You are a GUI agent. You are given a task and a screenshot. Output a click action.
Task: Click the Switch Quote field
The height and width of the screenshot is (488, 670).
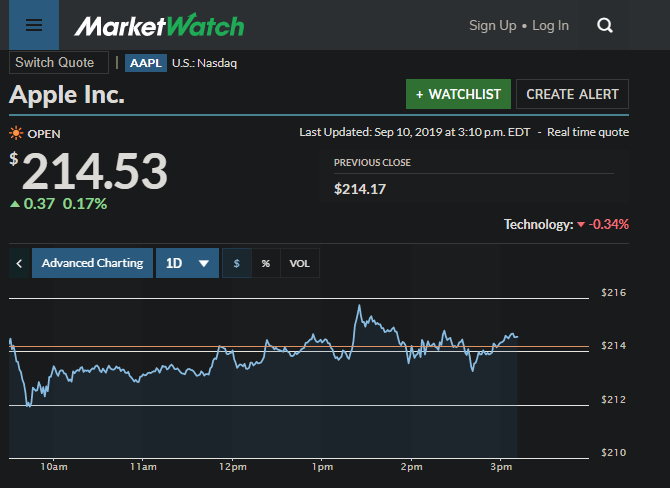pyautogui.click(x=58, y=62)
